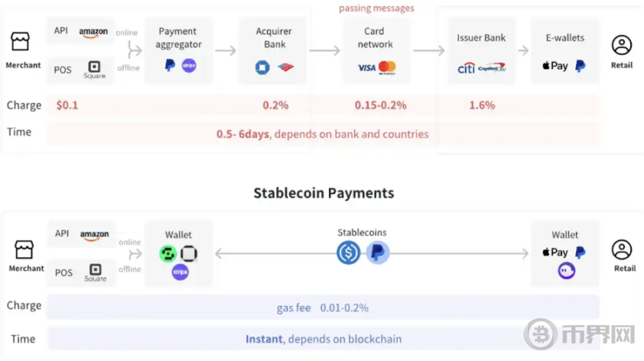This screenshot has width=644, height=361.
Task: Click the Stripe logo under Payment aggregator
Action: (x=189, y=65)
